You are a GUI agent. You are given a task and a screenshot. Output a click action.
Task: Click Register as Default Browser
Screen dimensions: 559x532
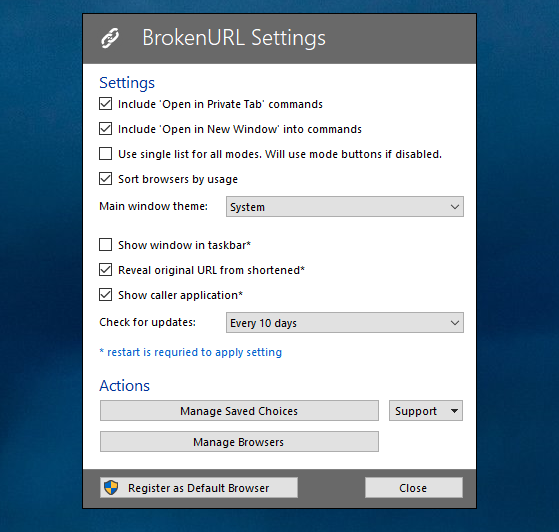199,488
